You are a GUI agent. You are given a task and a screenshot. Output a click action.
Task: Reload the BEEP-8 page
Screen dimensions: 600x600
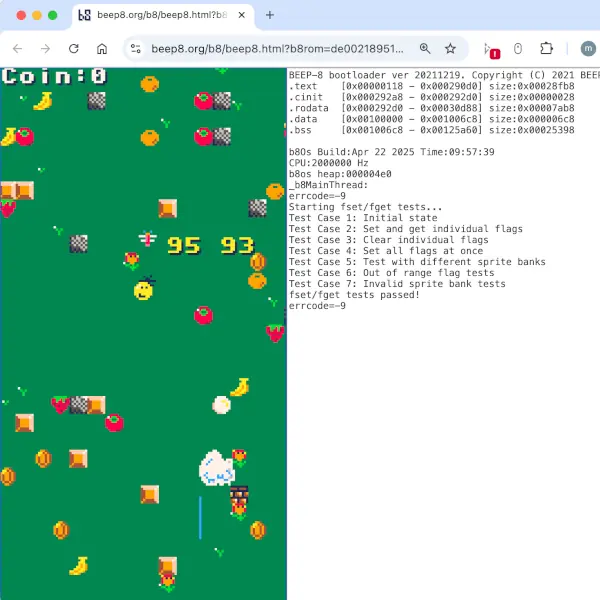pyautogui.click(x=73, y=48)
